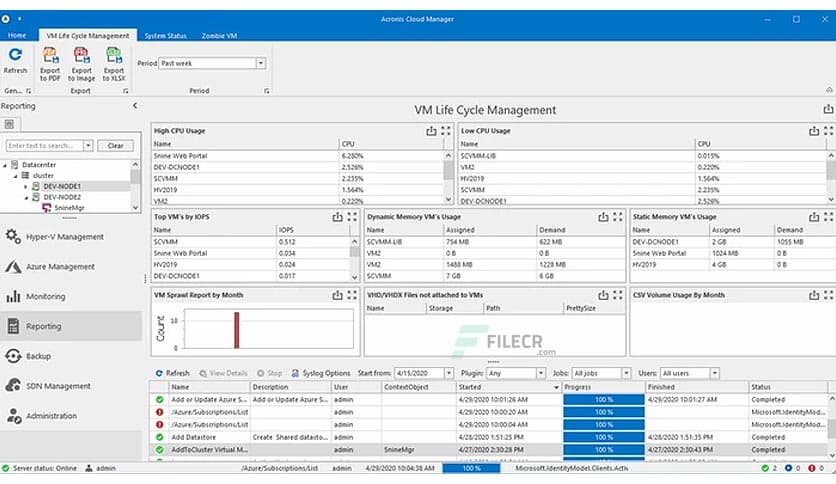The height and width of the screenshot is (484, 836).
Task: Export Static Memory VM's Usage panel
Action: (814, 217)
